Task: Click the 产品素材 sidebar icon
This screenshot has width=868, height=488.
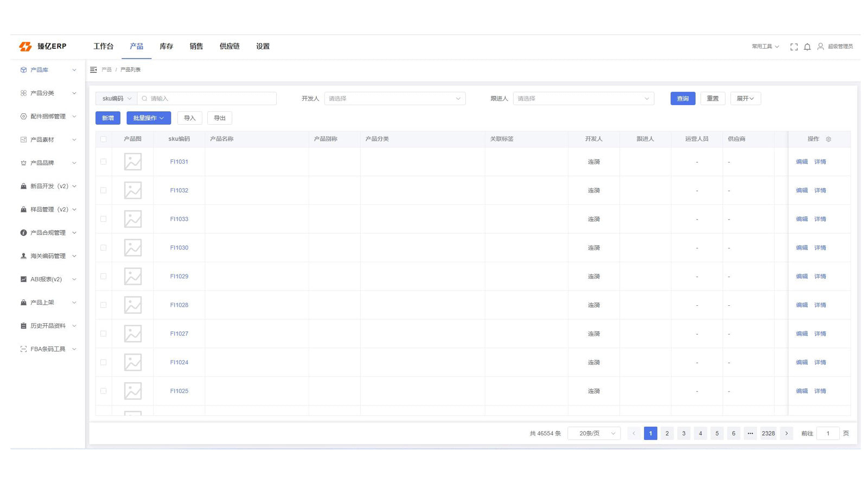Action: pos(23,140)
